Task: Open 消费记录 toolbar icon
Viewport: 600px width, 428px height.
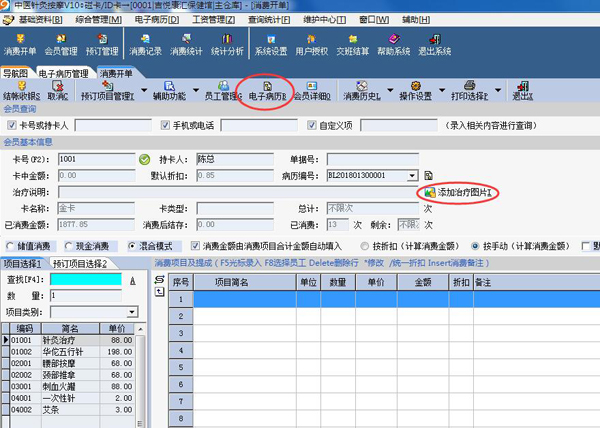Action: [146, 44]
